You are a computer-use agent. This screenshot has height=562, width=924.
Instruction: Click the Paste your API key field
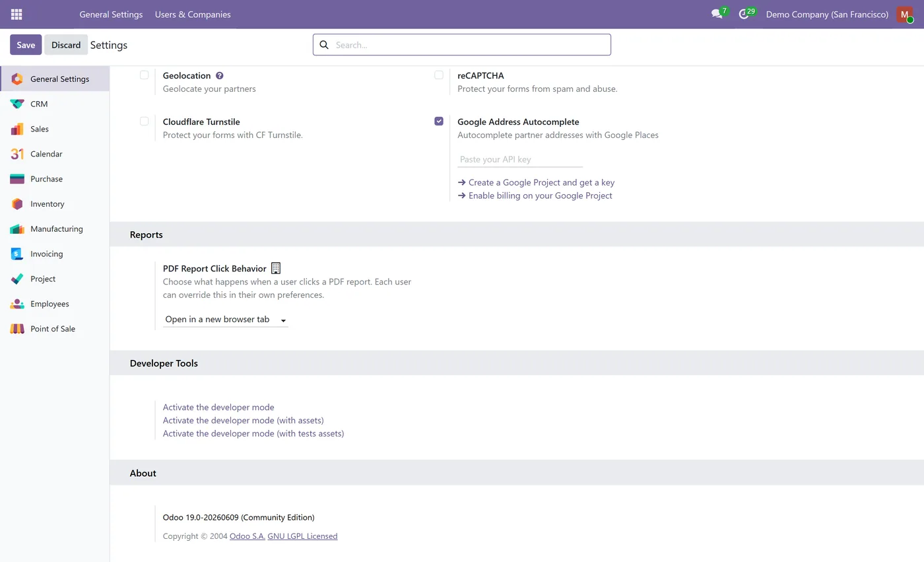[x=520, y=159]
